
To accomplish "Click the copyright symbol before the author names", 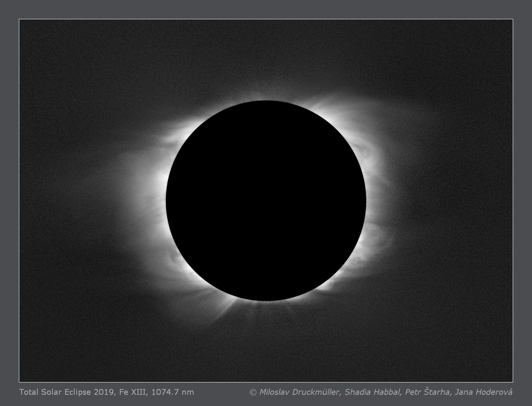I will pyautogui.click(x=253, y=392).
